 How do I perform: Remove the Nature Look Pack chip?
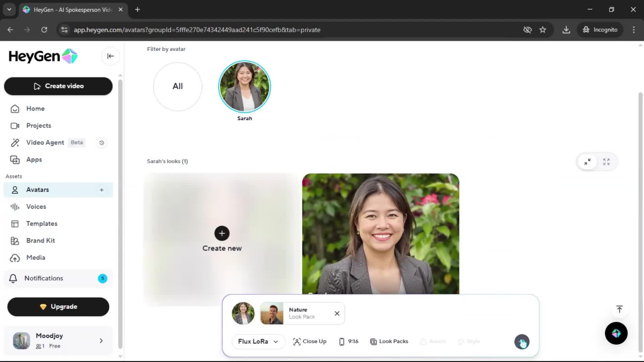pyautogui.click(x=337, y=313)
